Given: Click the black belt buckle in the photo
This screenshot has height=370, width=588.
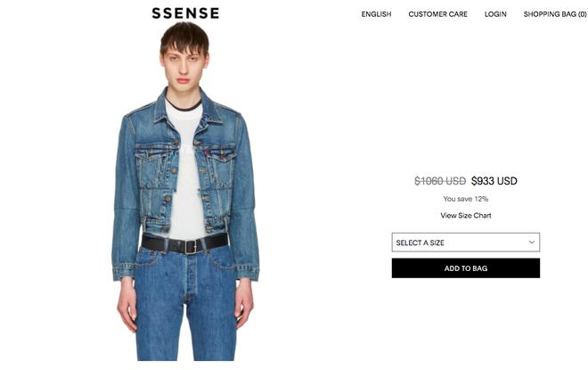Looking at the screenshot, I should point(192,247).
